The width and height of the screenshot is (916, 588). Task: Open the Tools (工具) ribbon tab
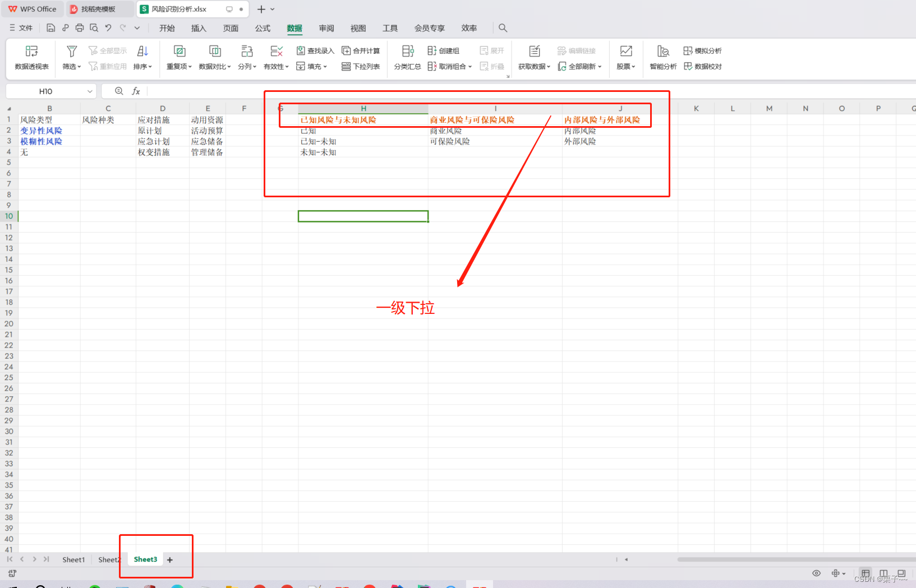[390, 28]
